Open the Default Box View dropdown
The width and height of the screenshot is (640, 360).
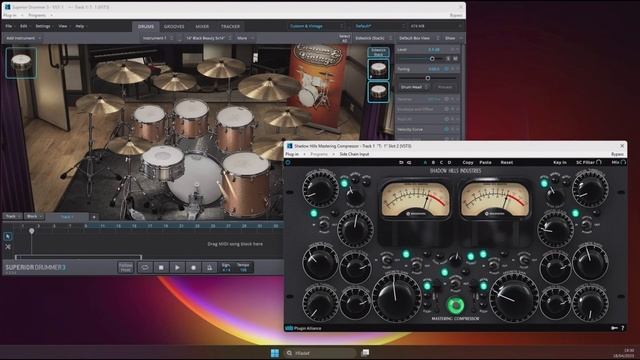click(418, 38)
